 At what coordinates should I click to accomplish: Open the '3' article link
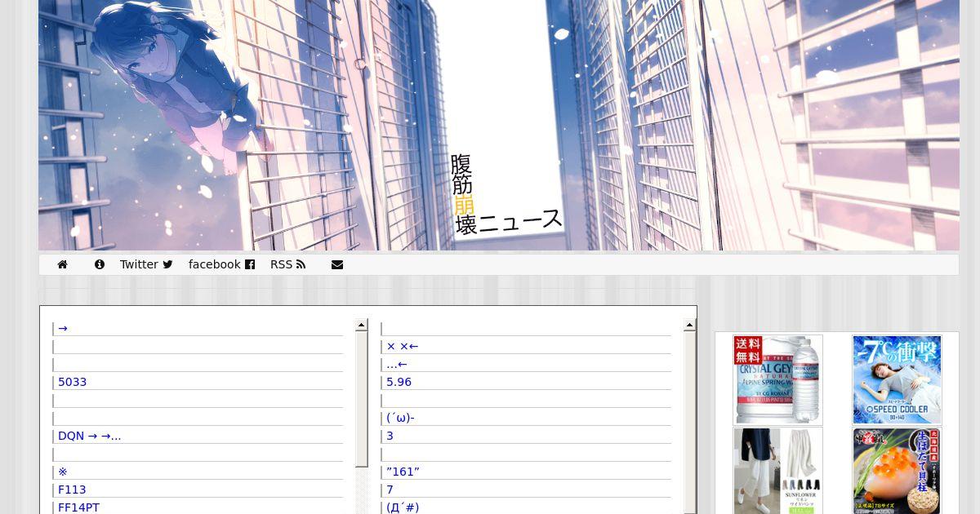[390, 436]
